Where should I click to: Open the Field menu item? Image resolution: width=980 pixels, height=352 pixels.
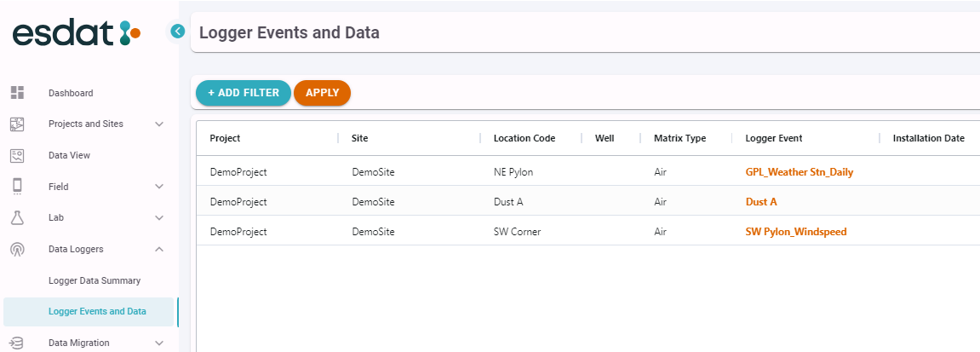coord(59,187)
